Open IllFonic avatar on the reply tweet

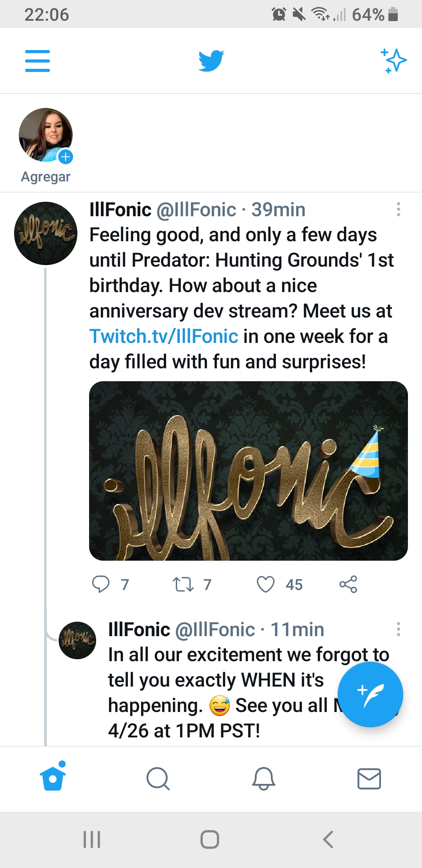click(77, 640)
